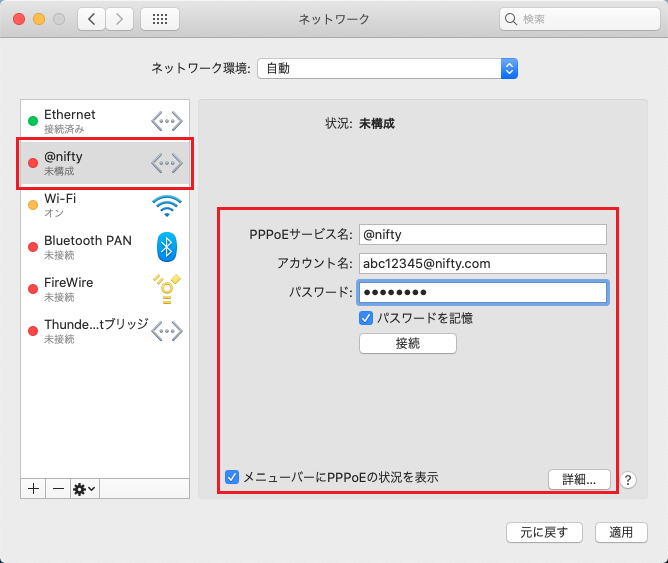Screen dimensions: 668x563
Task: Open the 詳細 advanced settings
Action: coord(579,480)
